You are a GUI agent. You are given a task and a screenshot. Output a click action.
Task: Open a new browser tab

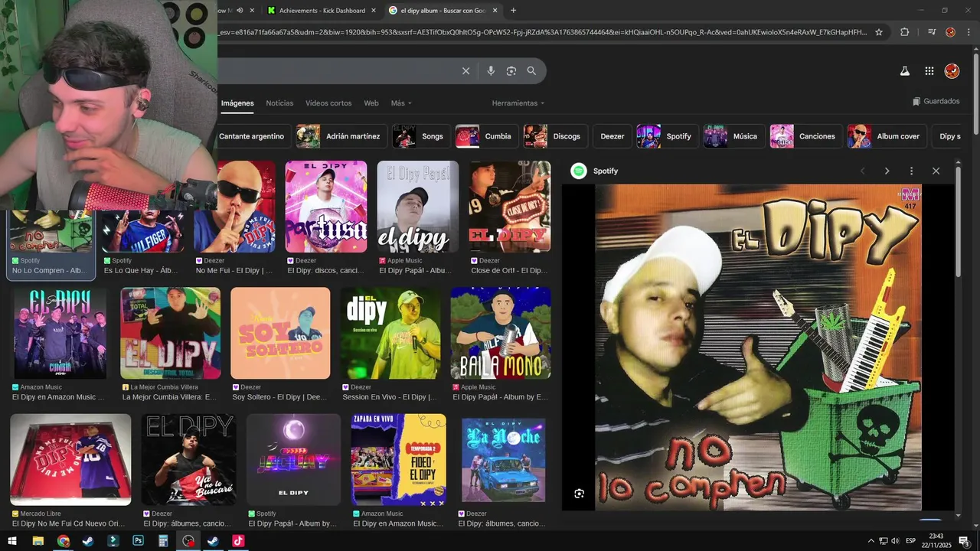click(513, 10)
